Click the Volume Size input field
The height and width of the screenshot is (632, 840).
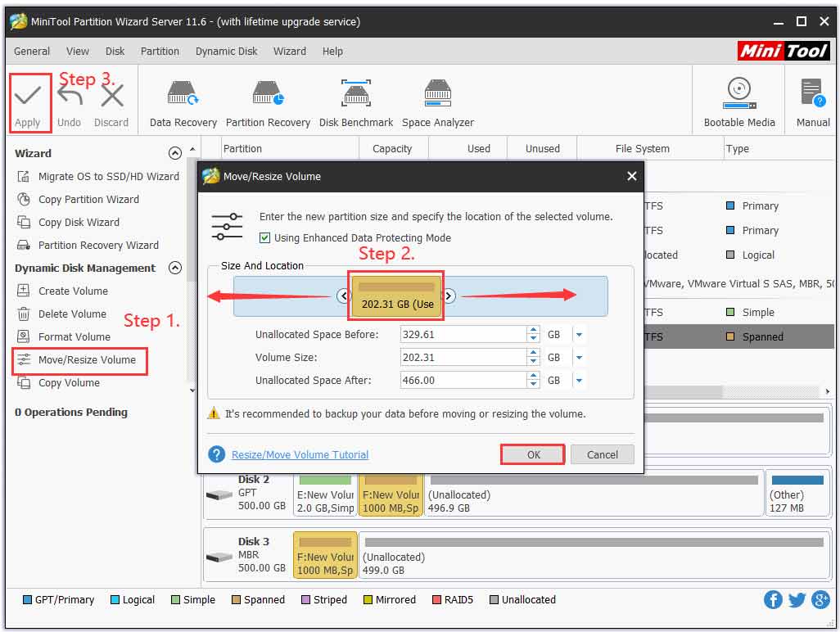click(463, 358)
